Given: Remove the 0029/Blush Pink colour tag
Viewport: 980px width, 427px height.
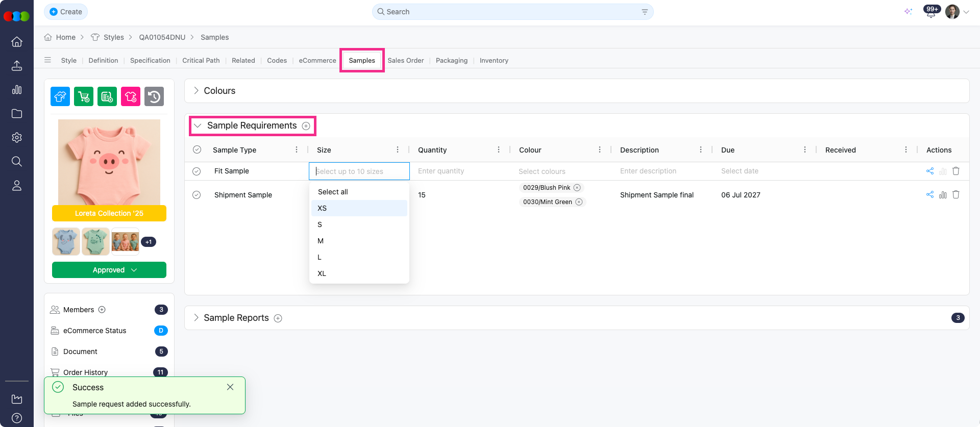Looking at the screenshot, I should pos(577,188).
